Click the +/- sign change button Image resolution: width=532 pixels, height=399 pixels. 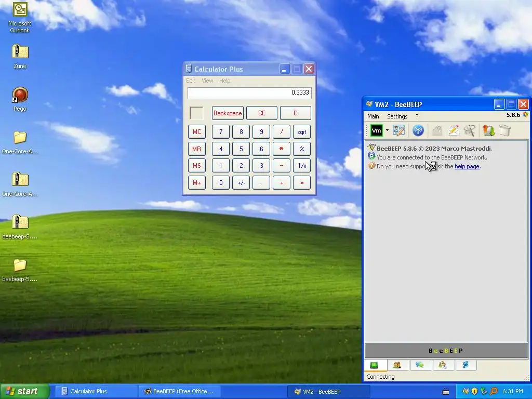pyautogui.click(x=241, y=182)
